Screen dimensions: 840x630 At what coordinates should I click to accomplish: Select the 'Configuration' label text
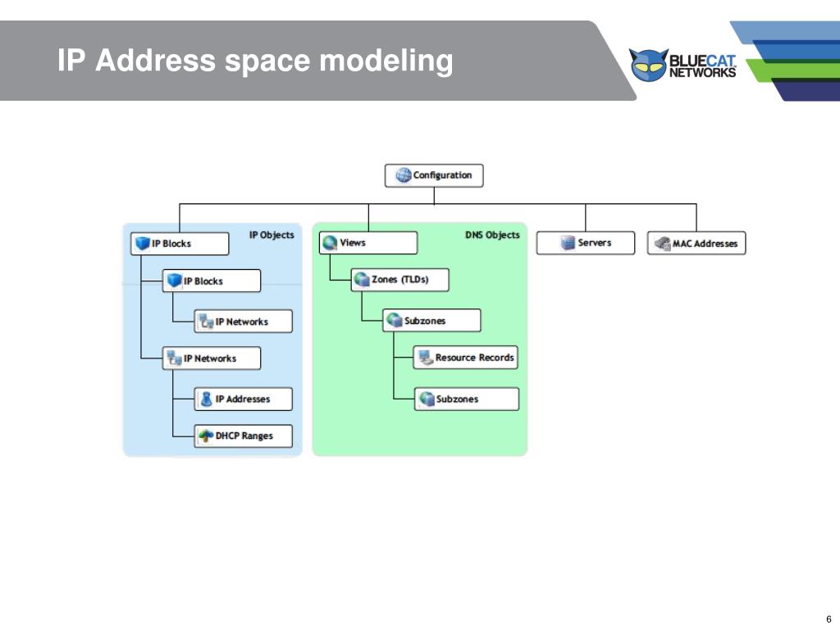click(442, 176)
